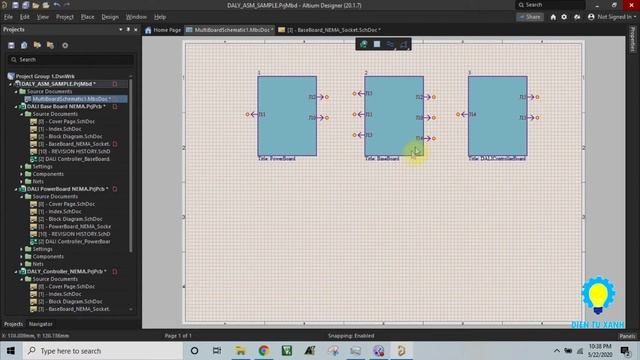Select the DALIControlBoard module block
Image resolution: width=640 pixels, height=360 pixels.
[498, 116]
